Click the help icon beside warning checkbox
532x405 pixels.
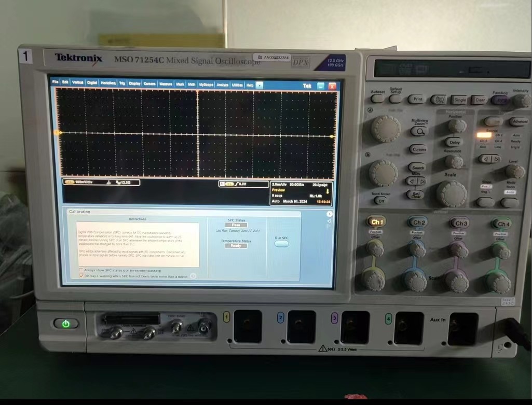193,276
